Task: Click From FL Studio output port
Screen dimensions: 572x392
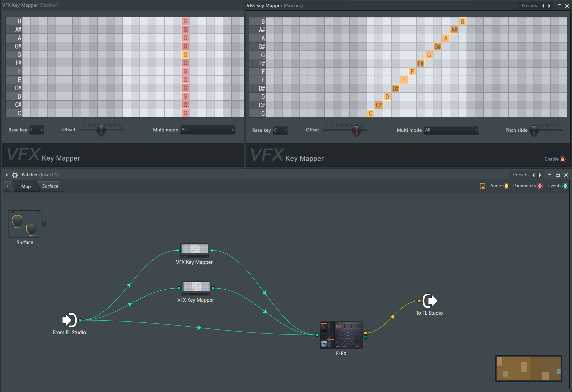Action: pos(80,320)
